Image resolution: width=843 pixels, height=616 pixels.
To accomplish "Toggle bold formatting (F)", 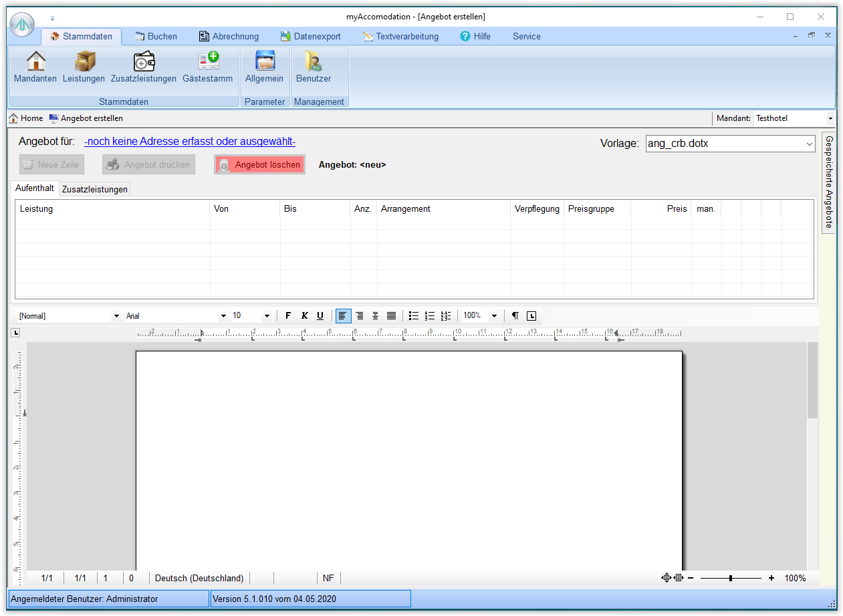I will 288,316.
